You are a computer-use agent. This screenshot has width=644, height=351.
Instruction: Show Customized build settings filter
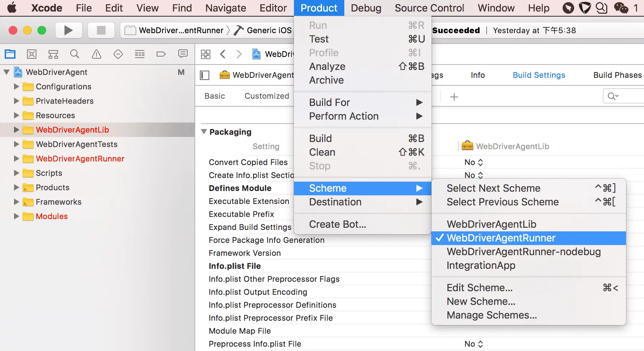coord(267,96)
